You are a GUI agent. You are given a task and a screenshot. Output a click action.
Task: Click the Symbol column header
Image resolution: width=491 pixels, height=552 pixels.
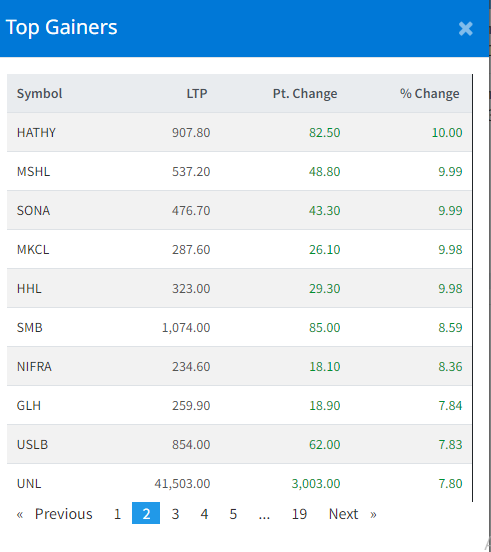pos(39,94)
